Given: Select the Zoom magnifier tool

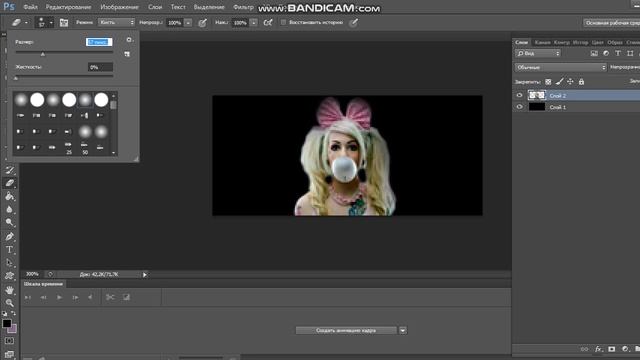Looking at the screenshot, I should click(10, 303).
